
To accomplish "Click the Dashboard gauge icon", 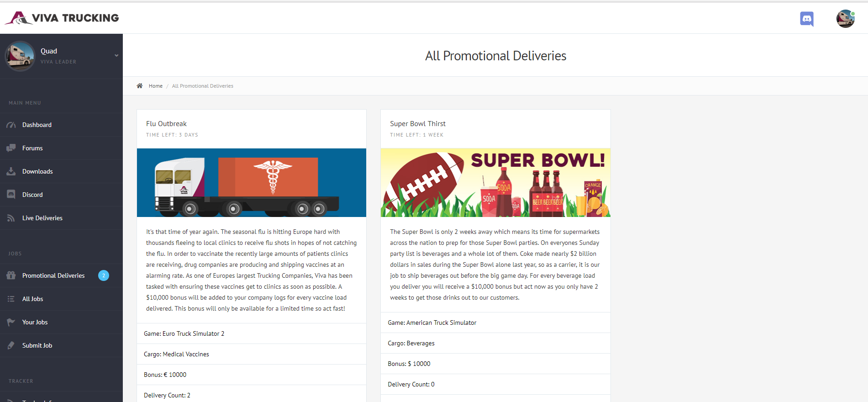I will click(11, 125).
